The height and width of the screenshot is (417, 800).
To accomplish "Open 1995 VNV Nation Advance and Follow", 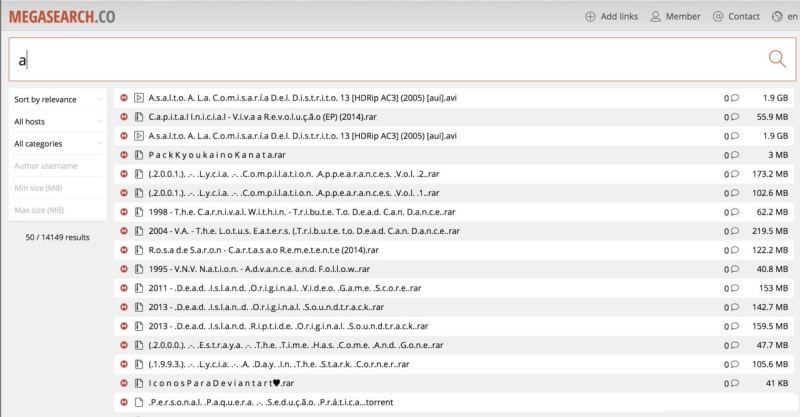I will 259,269.
